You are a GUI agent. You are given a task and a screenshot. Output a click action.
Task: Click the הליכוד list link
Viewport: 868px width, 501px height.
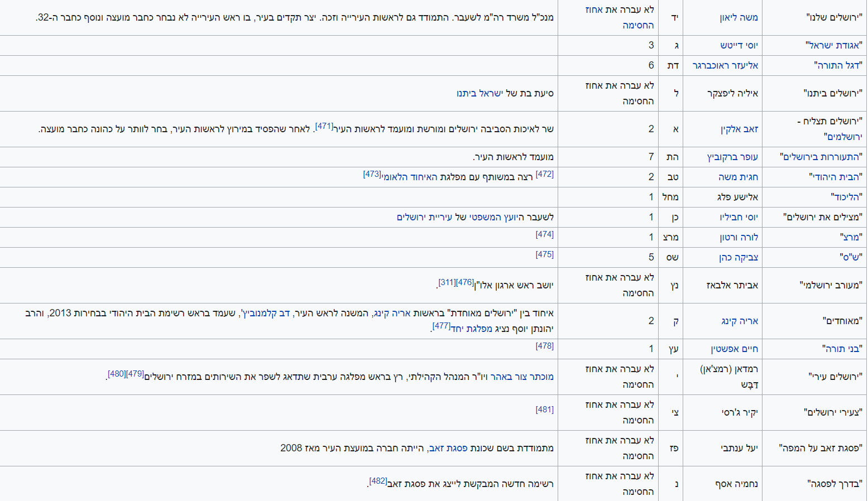pos(846,197)
